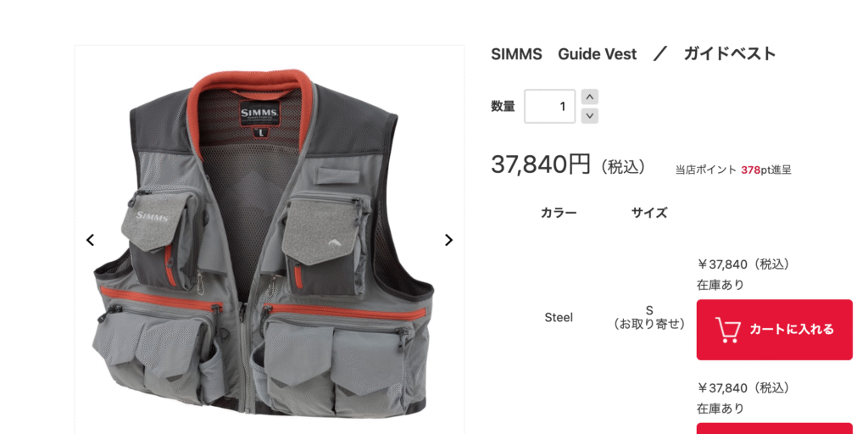The image size is (868, 434).
Task: Click the サイズ column header
Action: tap(648, 213)
